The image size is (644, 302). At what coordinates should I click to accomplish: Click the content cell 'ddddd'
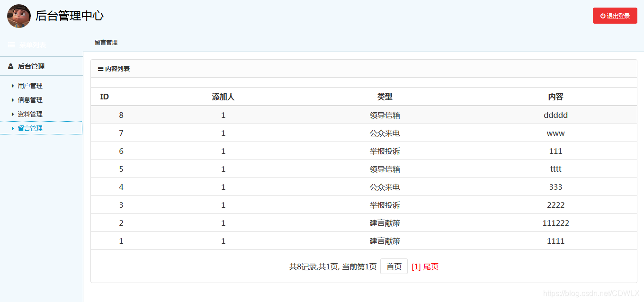point(556,115)
